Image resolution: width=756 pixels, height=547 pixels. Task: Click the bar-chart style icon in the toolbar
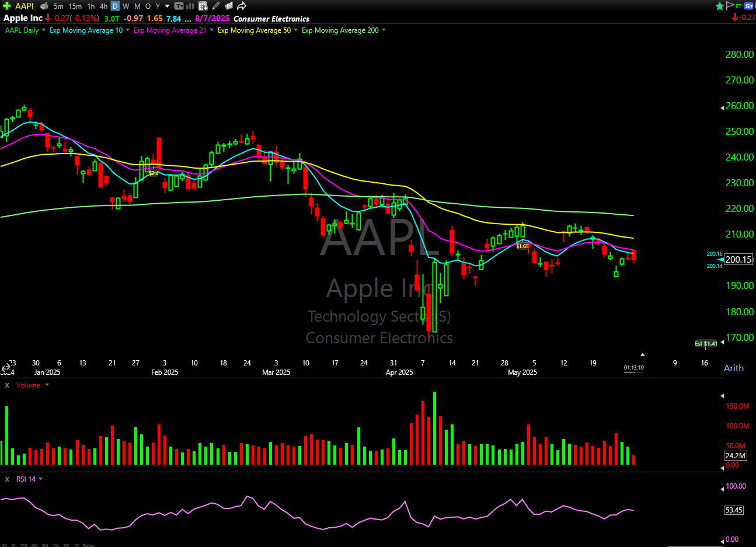pyautogui.click(x=190, y=6)
